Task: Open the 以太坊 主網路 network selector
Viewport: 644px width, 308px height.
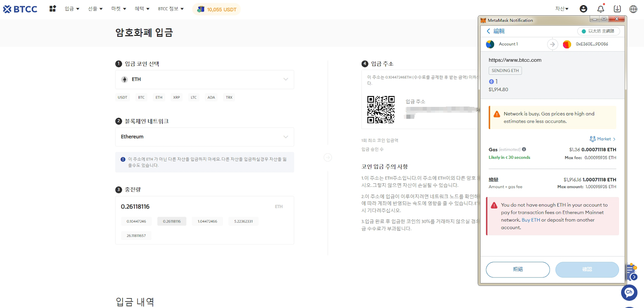Action: (x=599, y=31)
